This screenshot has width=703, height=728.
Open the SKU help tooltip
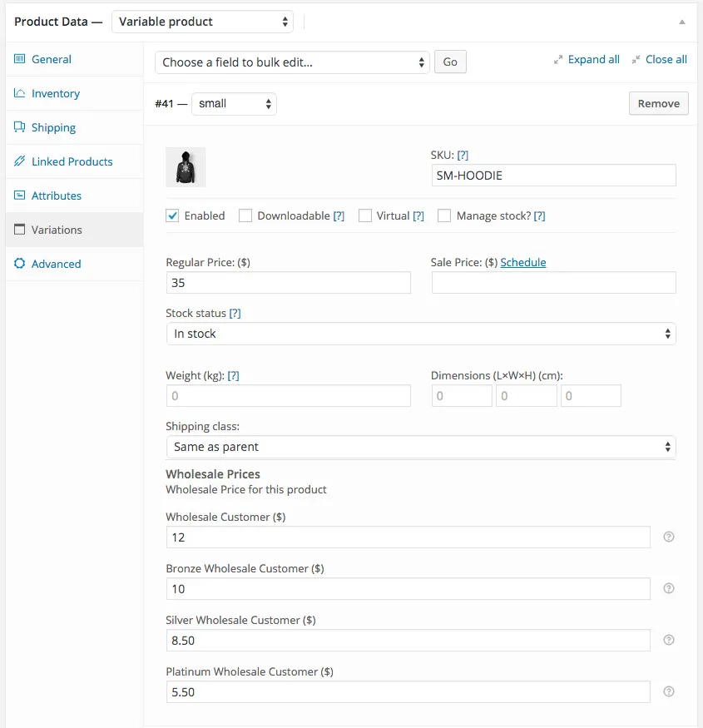pos(463,155)
